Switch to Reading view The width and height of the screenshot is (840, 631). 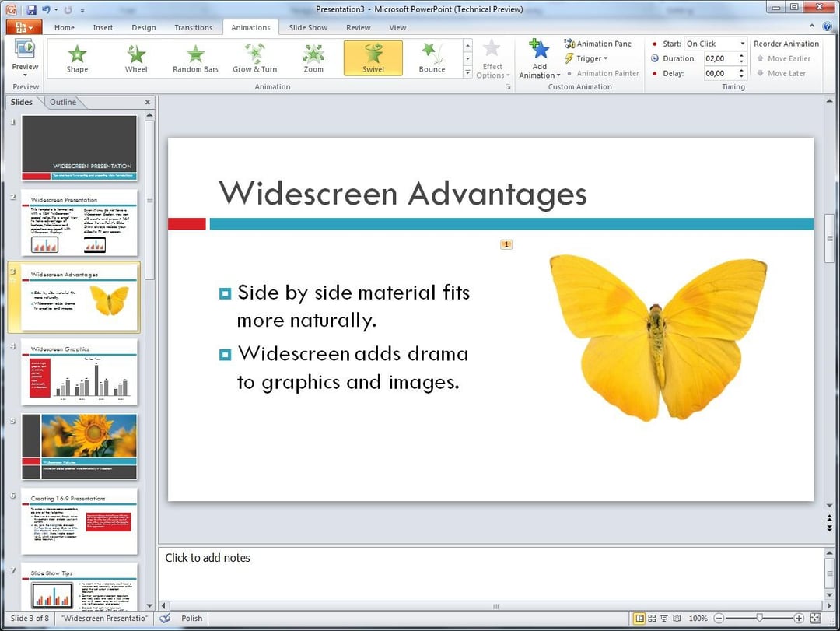point(678,618)
